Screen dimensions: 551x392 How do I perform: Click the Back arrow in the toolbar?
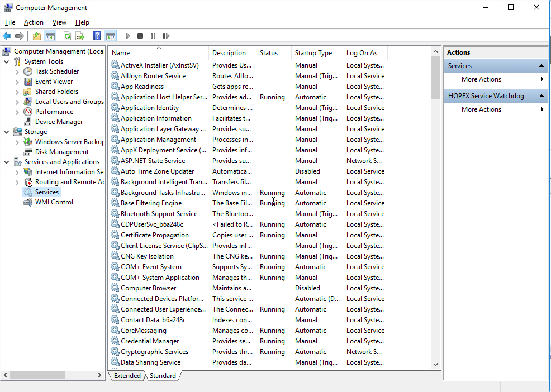pyautogui.click(x=7, y=36)
